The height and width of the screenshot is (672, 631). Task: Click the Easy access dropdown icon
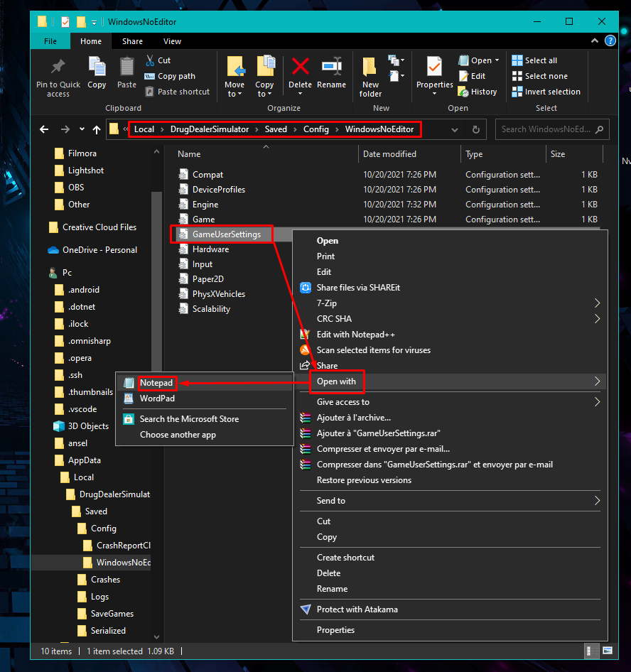click(x=397, y=77)
